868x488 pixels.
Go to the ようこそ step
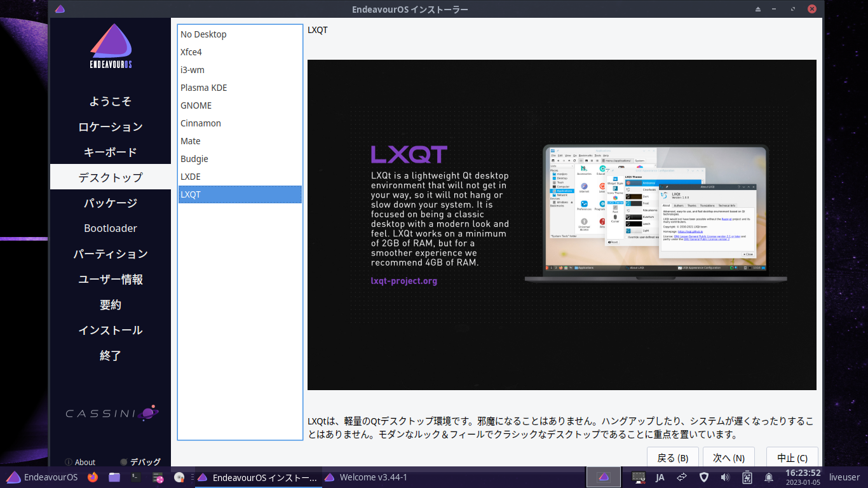111,101
